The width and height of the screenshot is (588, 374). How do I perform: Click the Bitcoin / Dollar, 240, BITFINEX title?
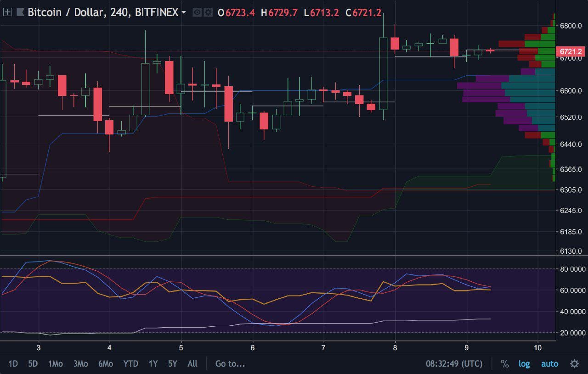pos(103,12)
